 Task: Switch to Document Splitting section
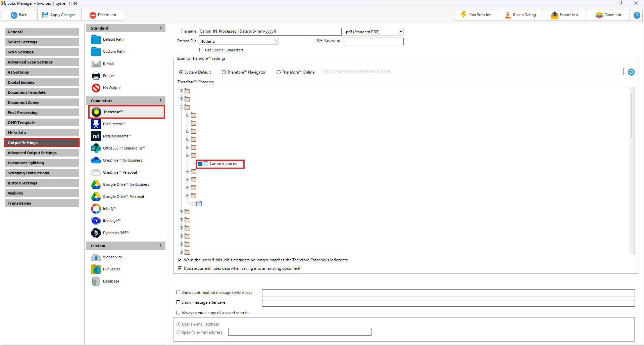click(x=42, y=163)
